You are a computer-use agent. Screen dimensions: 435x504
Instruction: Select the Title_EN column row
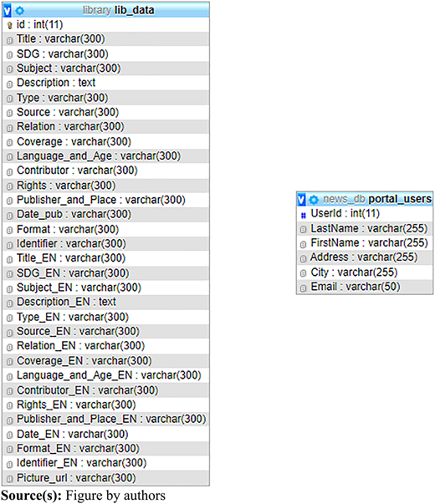106,258
